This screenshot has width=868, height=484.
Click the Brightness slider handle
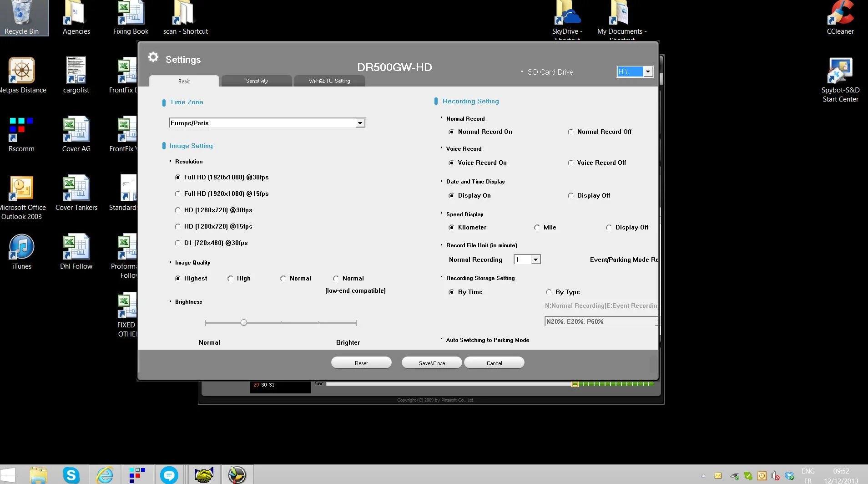pos(244,323)
